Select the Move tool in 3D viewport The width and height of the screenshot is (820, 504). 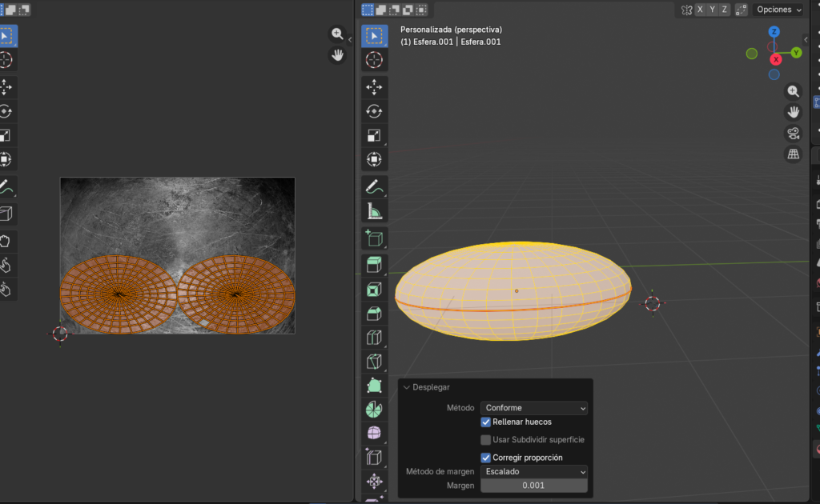374,86
